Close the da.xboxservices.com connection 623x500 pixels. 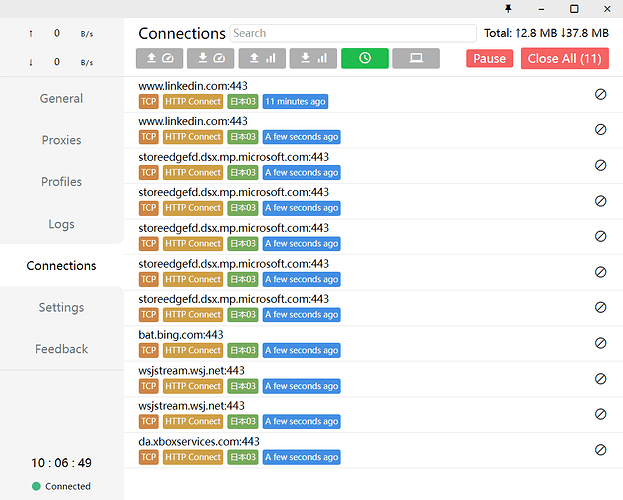[600, 450]
